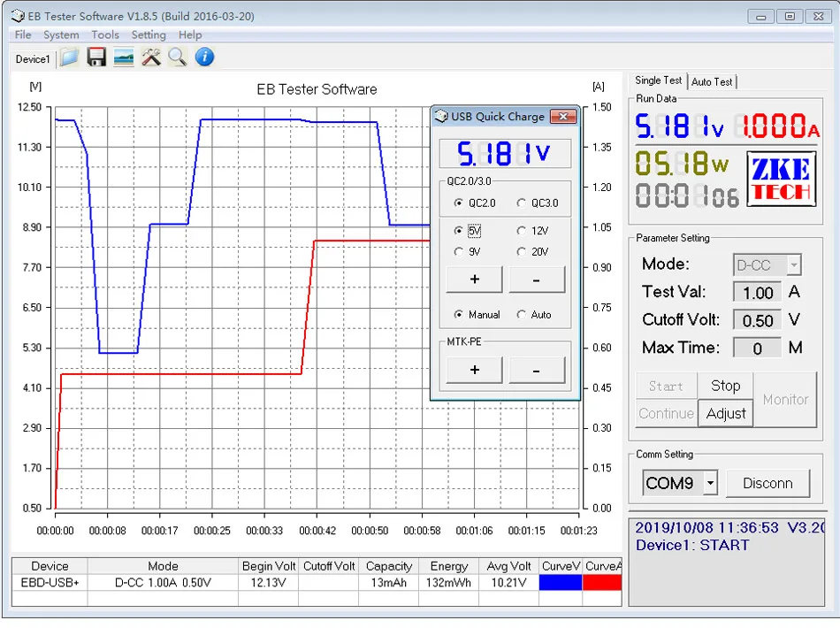Click the curve picture toolbar icon
840x628 pixels.
tap(124, 57)
